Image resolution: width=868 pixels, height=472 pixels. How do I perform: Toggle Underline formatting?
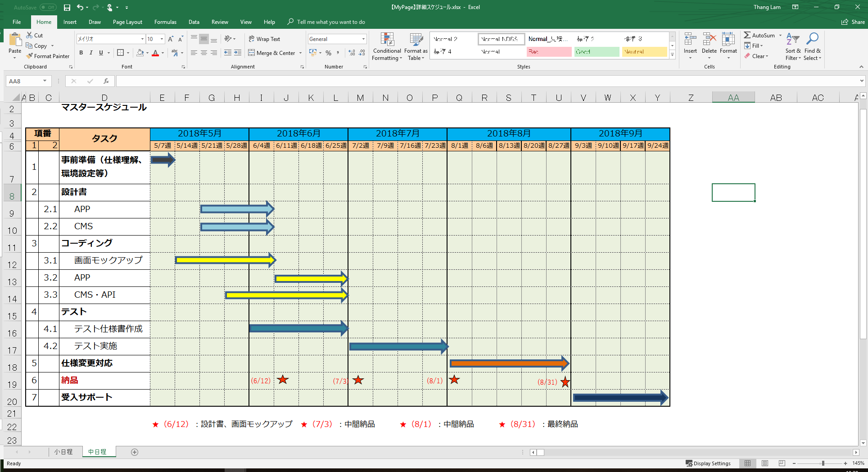101,53
